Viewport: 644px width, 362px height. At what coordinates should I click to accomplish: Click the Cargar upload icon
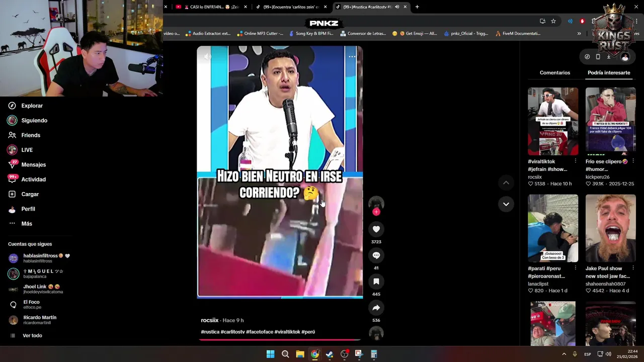[x=12, y=194]
